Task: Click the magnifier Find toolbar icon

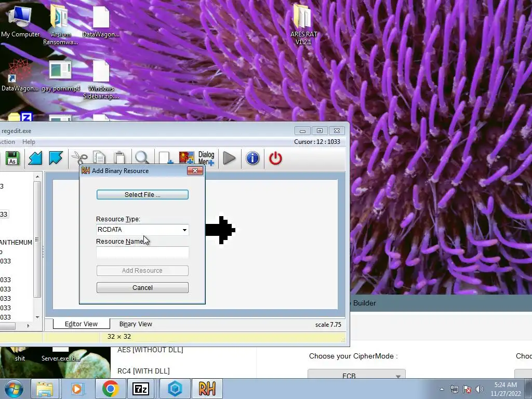Action: [x=142, y=158]
